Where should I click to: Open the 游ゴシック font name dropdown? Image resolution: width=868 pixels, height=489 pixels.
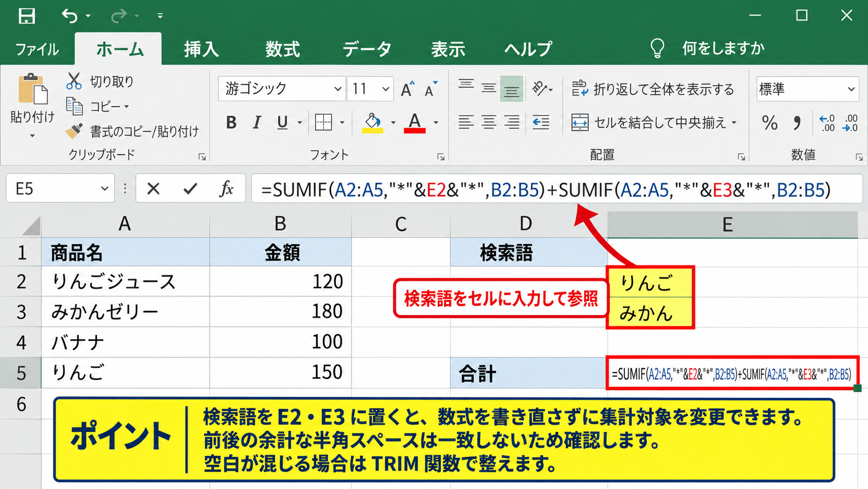(337, 89)
